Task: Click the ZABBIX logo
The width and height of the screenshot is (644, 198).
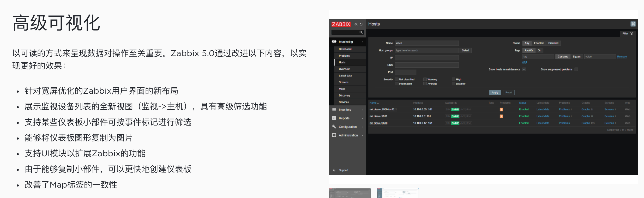Action: (341, 24)
